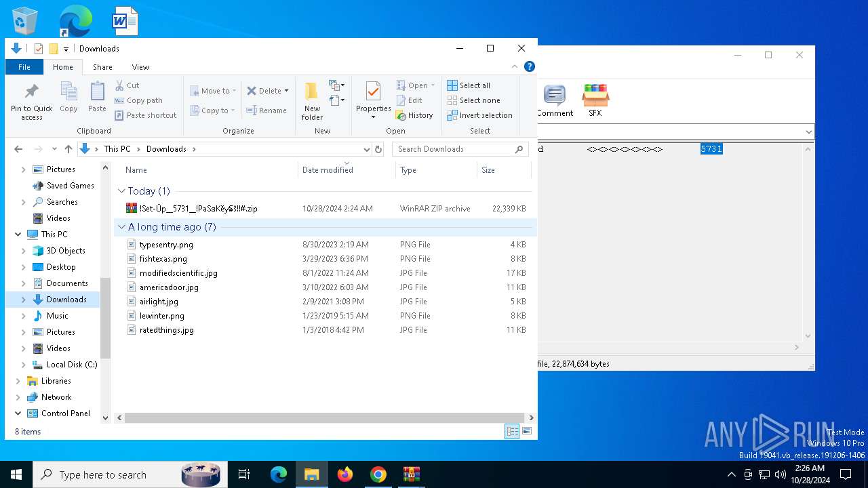868x488 pixels.
Task: Click the SFX icon in WinRAR window
Action: click(x=595, y=101)
